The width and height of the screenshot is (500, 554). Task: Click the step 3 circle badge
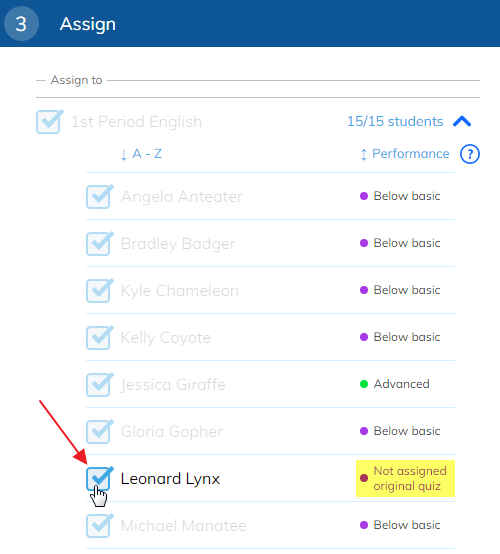(x=21, y=23)
